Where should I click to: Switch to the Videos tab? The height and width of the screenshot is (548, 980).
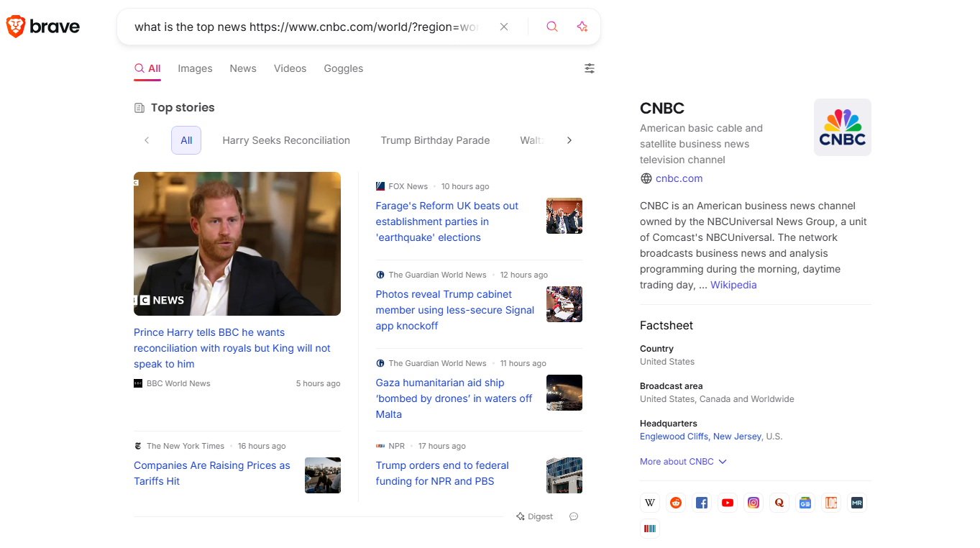pos(290,68)
